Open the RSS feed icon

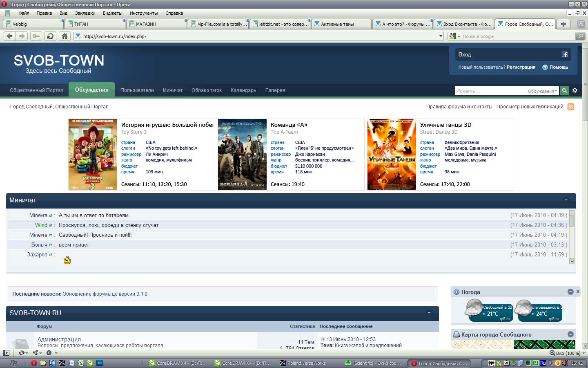point(571,107)
